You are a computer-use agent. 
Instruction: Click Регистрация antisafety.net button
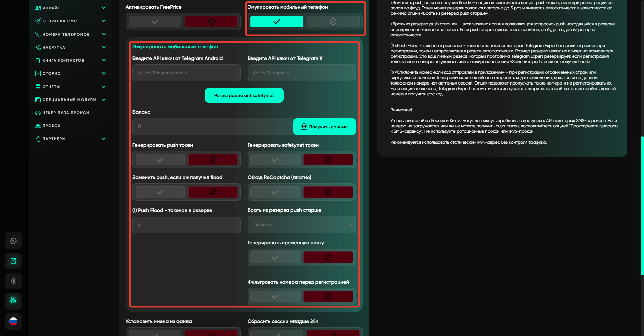click(x=244, y=96)
